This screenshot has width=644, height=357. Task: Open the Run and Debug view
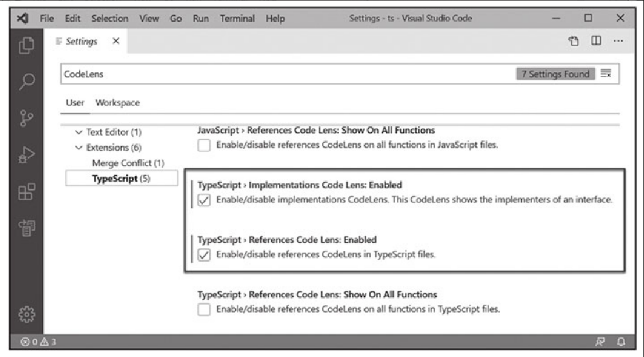click(x=27, y=155)
